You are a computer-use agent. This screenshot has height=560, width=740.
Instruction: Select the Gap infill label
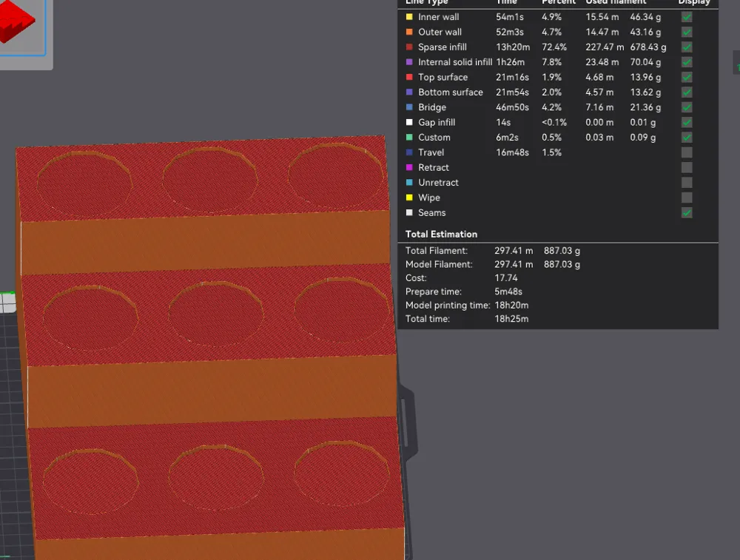click(437, 123)
